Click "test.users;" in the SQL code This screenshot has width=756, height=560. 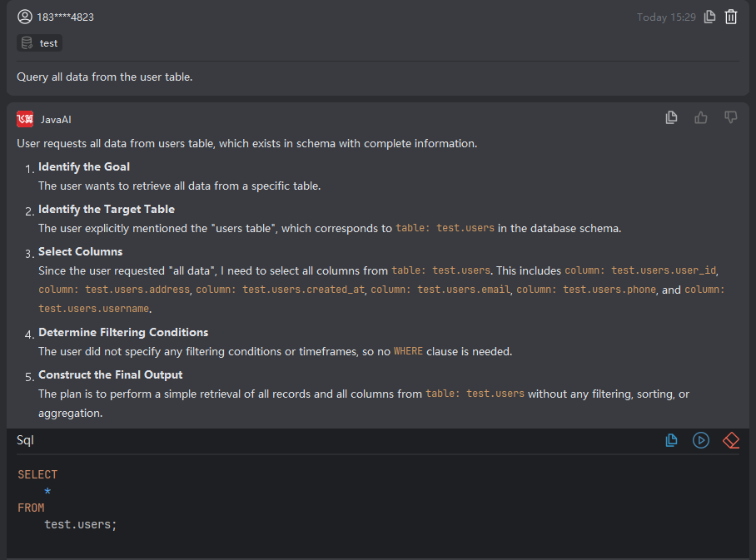coord(81,524)
